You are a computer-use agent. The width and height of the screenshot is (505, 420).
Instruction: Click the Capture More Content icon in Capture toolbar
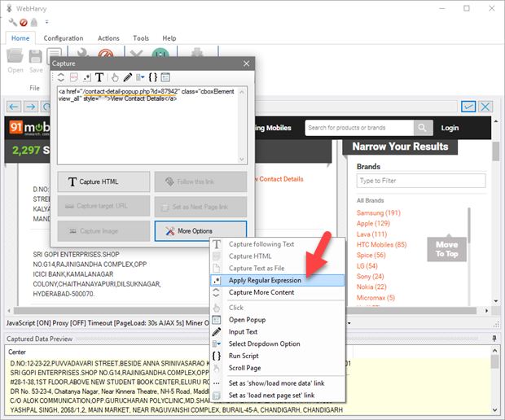point(60,78)
